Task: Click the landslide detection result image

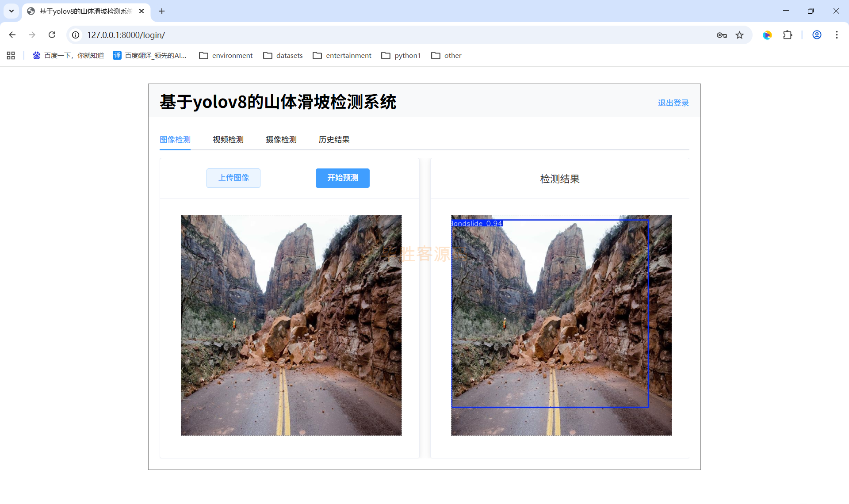Action: [x=561, y=325]
